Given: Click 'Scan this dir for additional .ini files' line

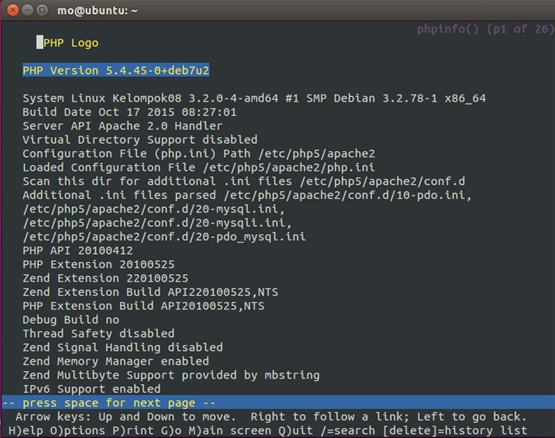Looking at the screenshot, I should [x=244, y=181].
